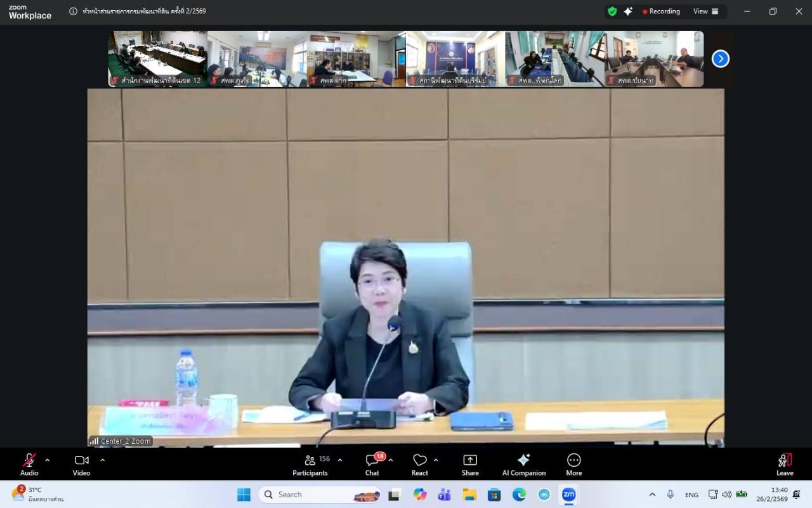Screen dimensions: 812x508
Task: Leave the meeting
Action: tap(785, 464)
